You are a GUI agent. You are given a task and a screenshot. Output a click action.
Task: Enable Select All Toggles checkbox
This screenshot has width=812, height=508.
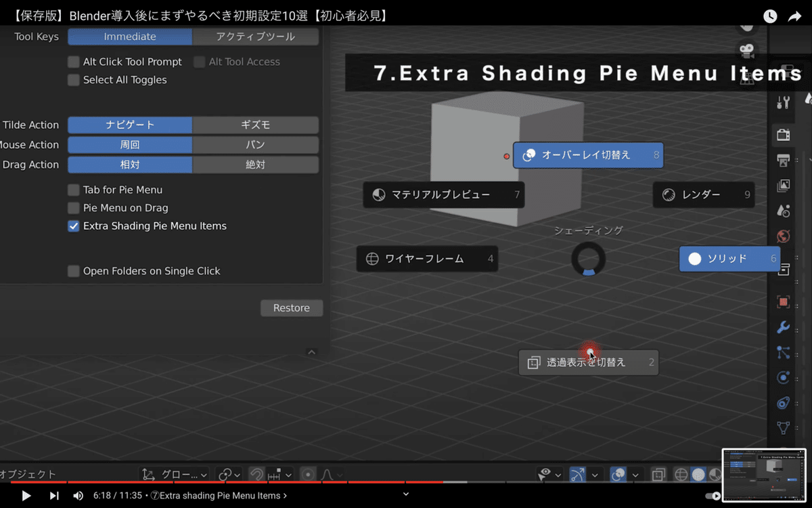coord(74,80)
